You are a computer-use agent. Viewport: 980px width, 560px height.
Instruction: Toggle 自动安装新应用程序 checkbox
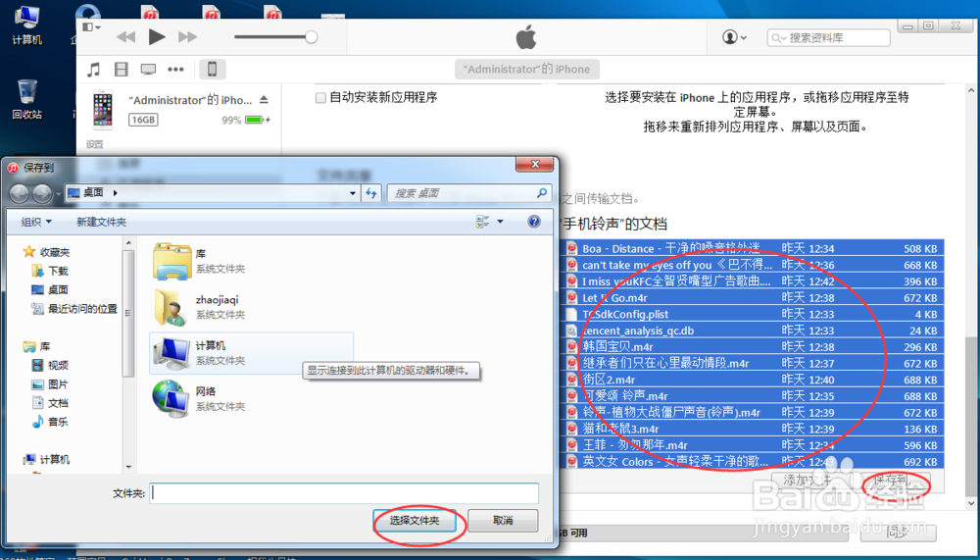pyautogui.click(x=320, y=98)
